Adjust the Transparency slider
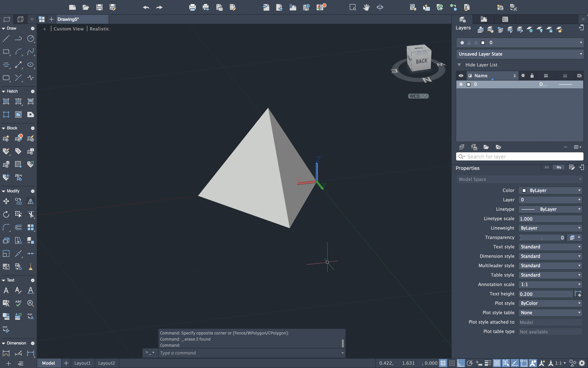588x368 pixels. coord(542,238)
